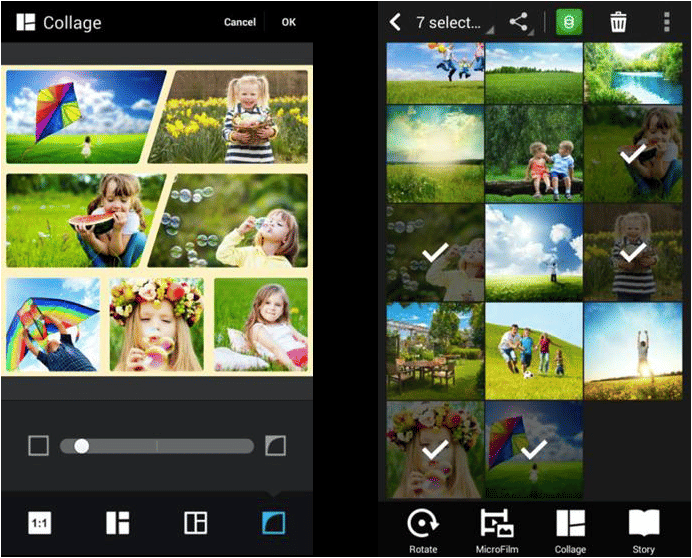Viewport: 692px width, 558px height.
Task: Select family playing soccer photo
Action: (x=534, y=351)
